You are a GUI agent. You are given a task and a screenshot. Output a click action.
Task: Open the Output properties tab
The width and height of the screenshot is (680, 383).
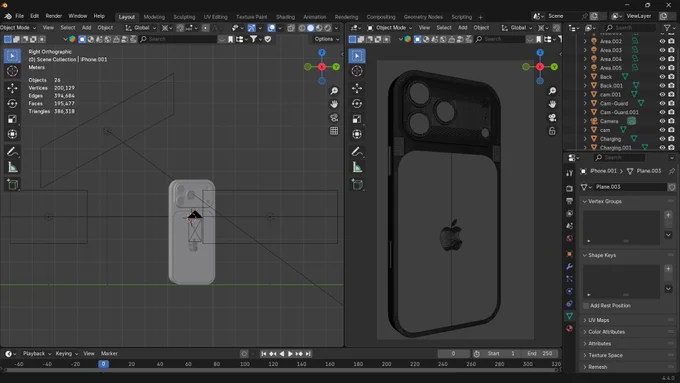569,201
